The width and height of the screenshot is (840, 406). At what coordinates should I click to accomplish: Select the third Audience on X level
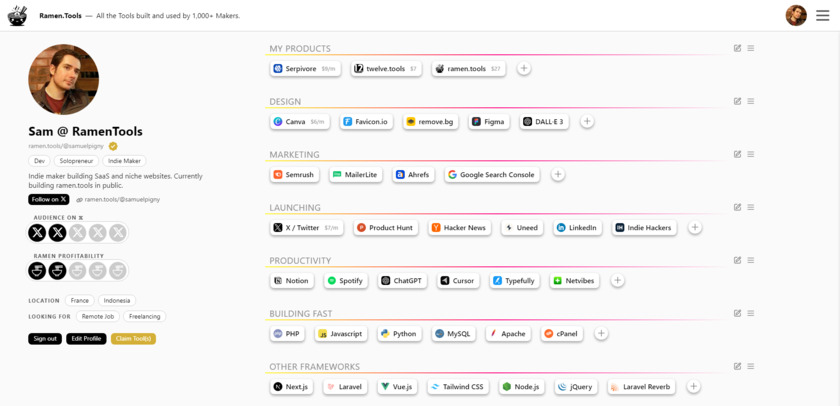[x=78, y=233]
